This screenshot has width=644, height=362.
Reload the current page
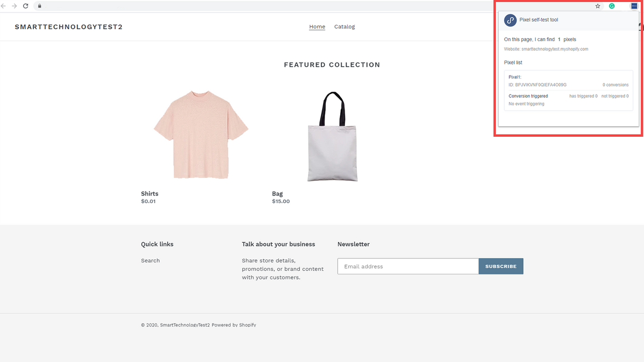coord(26,6)
